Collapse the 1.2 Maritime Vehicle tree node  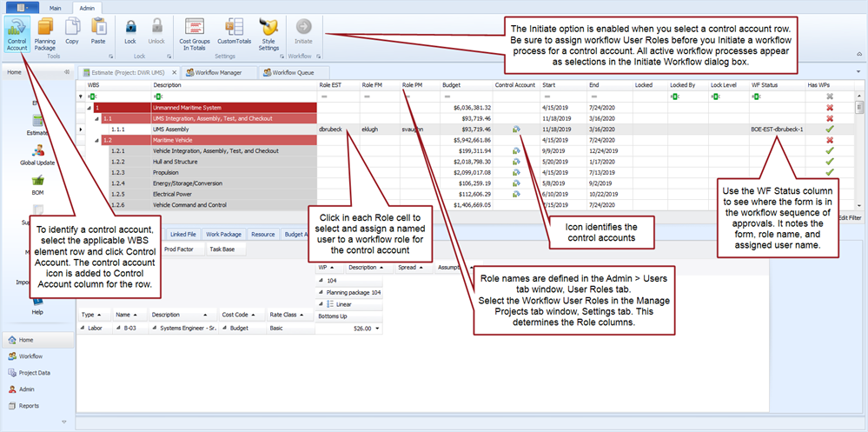[98, 140]
